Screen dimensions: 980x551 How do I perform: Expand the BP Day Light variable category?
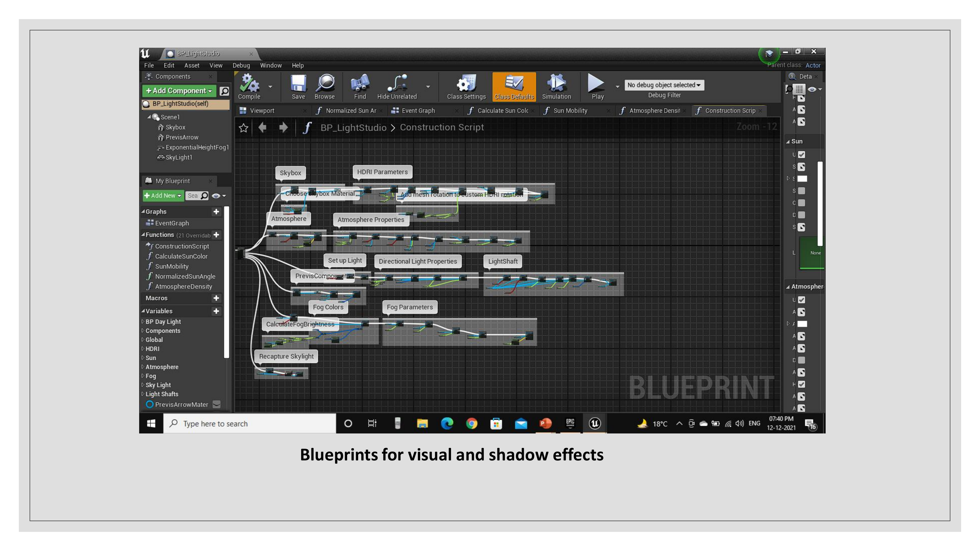pyautogui.click(x=143, y=321)
